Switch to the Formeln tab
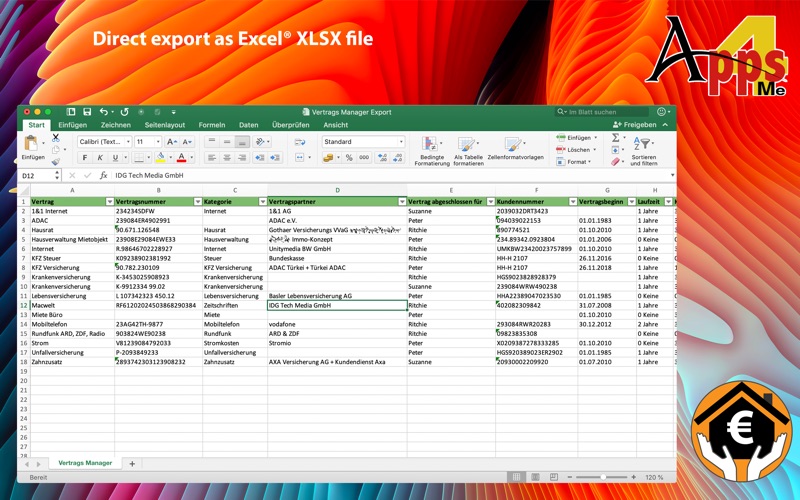The height and width of the screenshot is (500, 800). click(x=212, y=125)
